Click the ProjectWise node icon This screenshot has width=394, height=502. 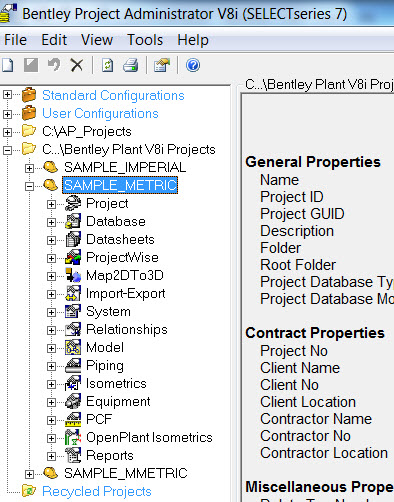(73, 257)
